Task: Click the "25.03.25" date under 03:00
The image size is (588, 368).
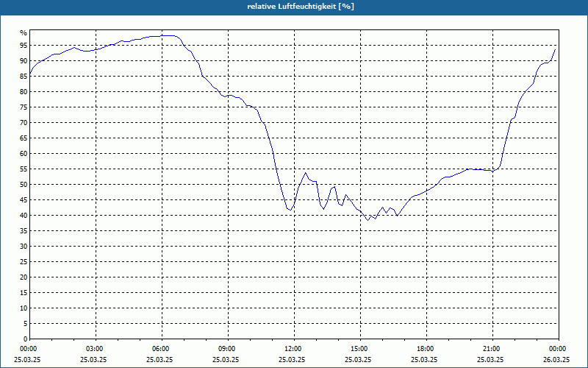Action: tap(94, 359)
